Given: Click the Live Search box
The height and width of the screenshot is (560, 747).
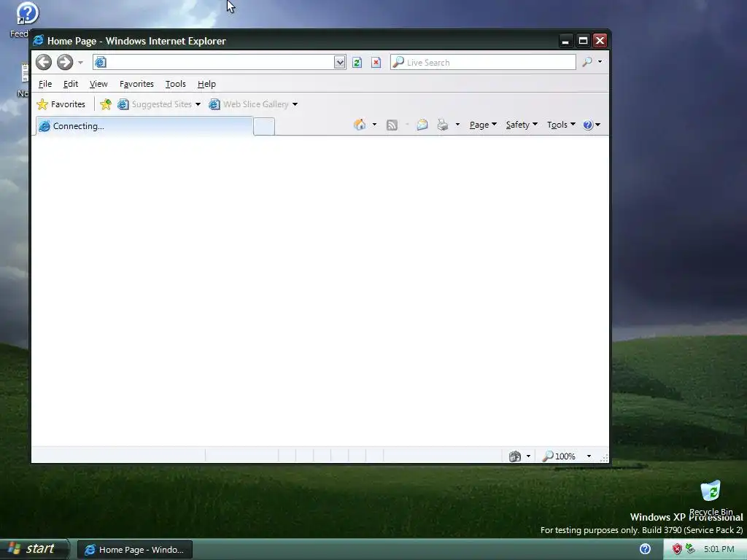Looking at the screenshot, I should click(x=483, y=63).
